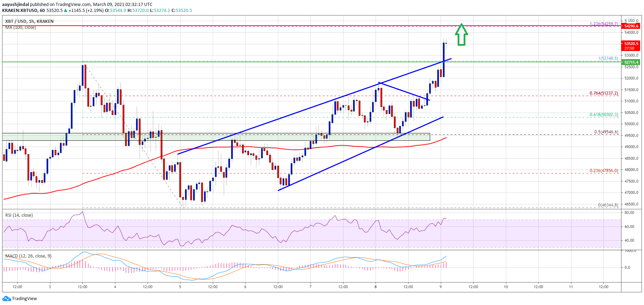Click the 1.236(54259.7) Fibonacci level label
This screenshot has height=305, width=644.
coord(604,24)
